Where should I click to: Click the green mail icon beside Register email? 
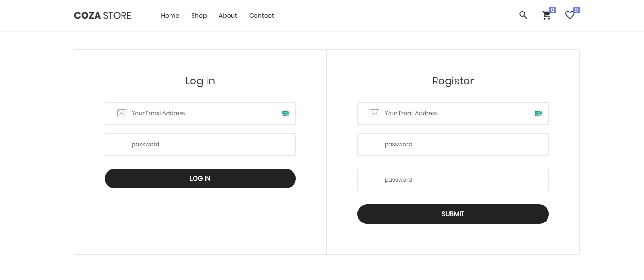coord(538,113)
